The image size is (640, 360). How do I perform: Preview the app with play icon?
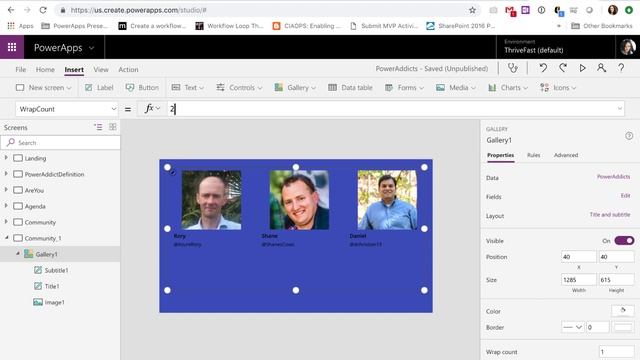pos(582,68)
